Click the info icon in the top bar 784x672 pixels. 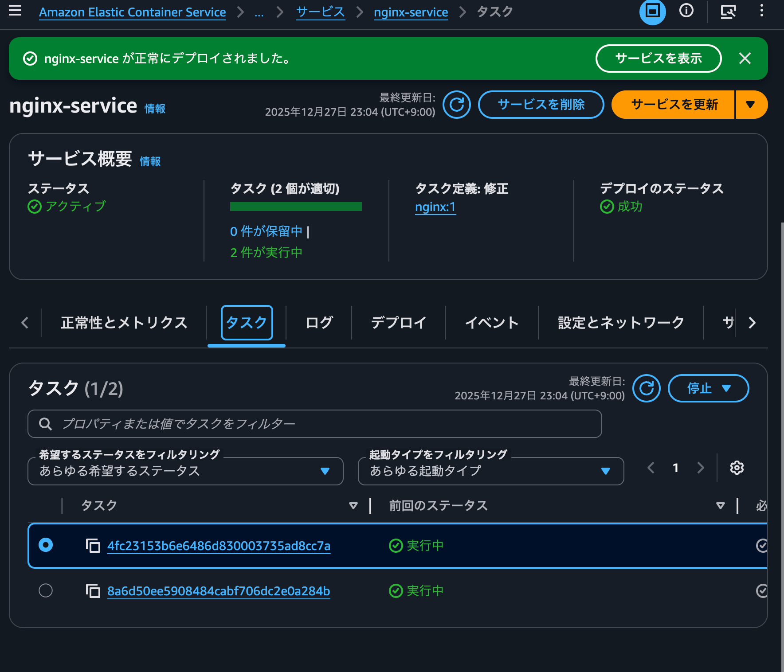coord(686,12)
